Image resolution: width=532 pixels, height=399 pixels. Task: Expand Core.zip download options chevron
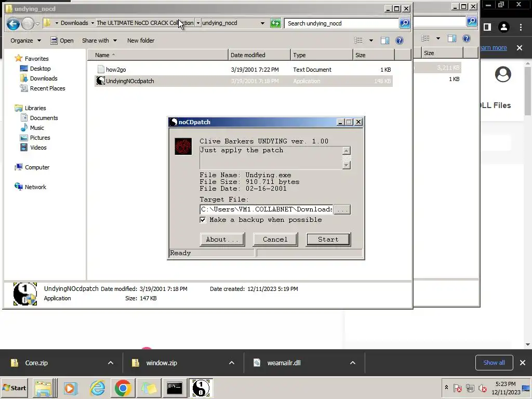(111, 363)
